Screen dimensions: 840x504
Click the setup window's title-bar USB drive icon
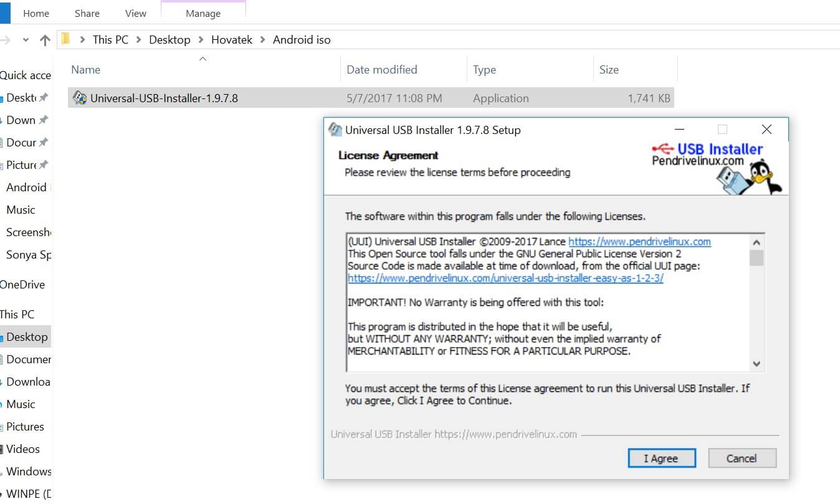[335, 130]
